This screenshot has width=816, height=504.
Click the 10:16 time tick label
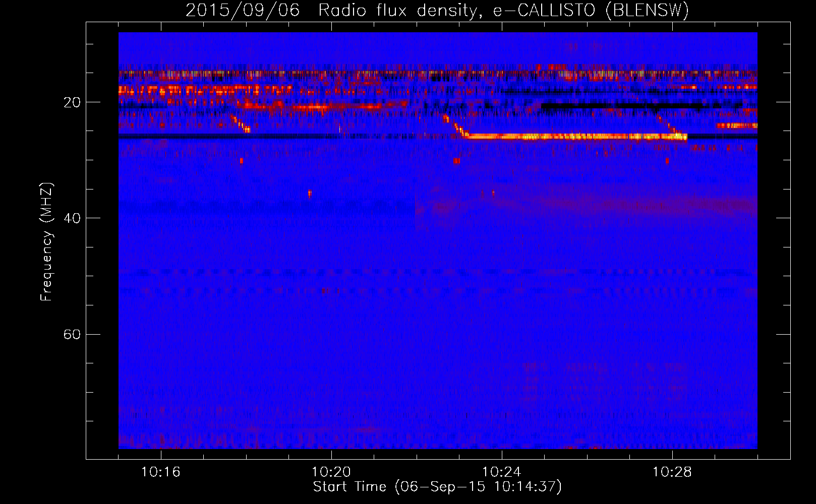(161, 472)
